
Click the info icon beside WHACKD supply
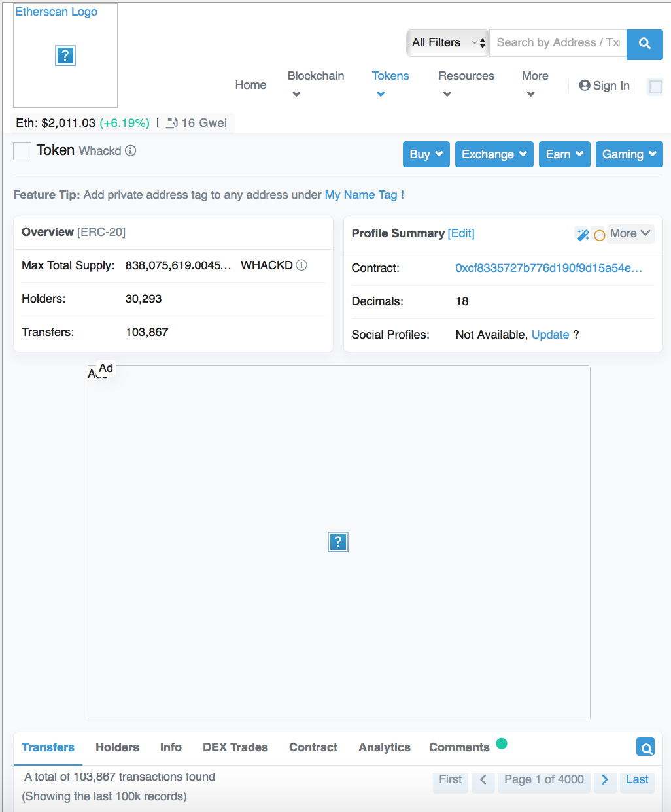301,265
